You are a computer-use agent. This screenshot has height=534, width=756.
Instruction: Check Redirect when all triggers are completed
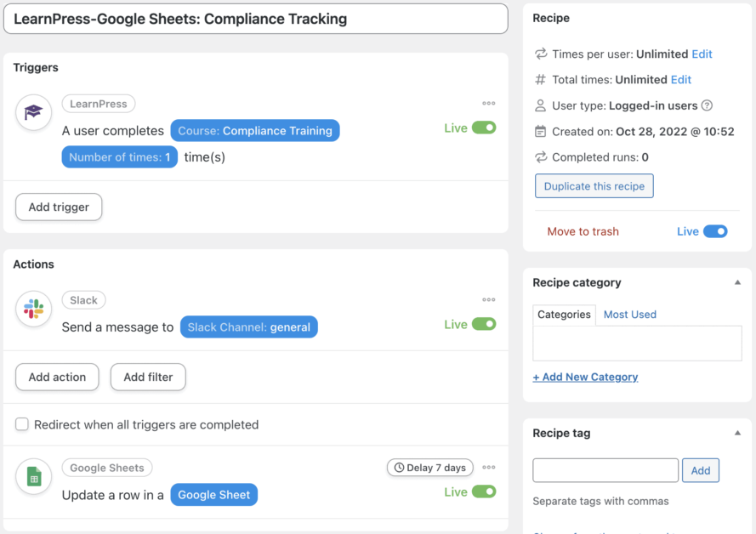(22, 424)
